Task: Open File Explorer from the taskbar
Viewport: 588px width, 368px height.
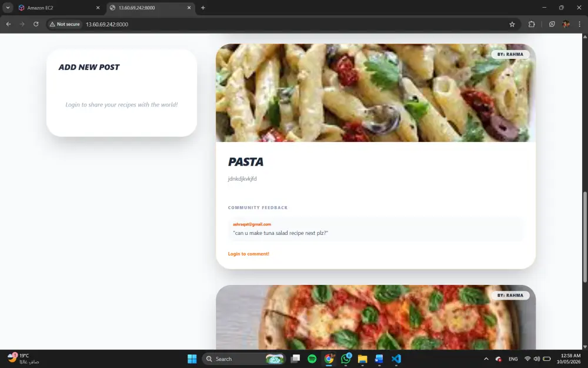Action: tap(362, 359)
